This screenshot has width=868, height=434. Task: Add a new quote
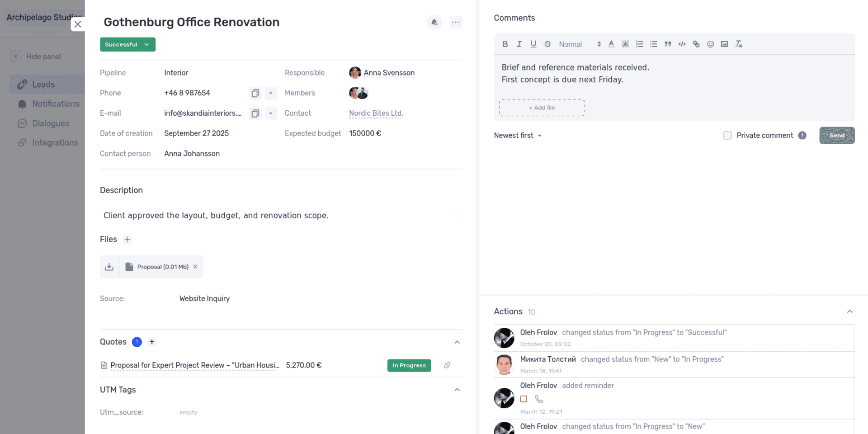152,342
